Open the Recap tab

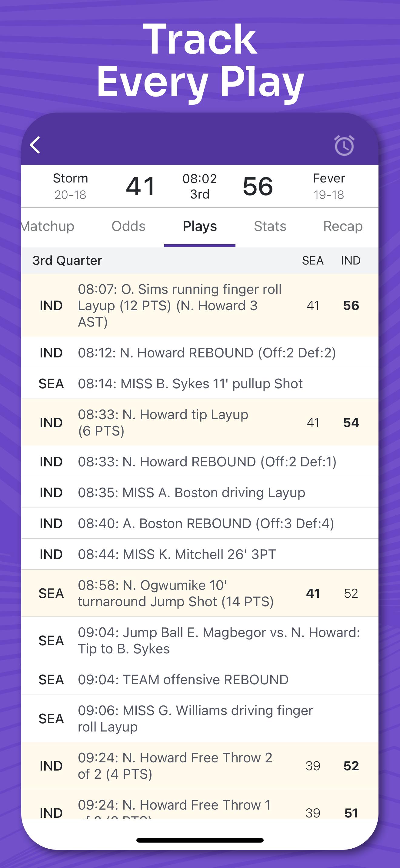click(x=343, y=226)
